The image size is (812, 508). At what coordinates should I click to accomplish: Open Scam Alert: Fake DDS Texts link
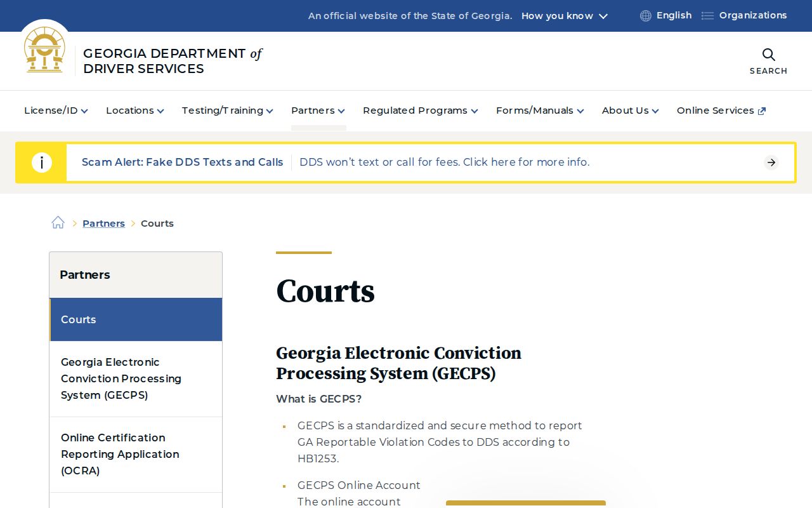[x=183, y=162]
